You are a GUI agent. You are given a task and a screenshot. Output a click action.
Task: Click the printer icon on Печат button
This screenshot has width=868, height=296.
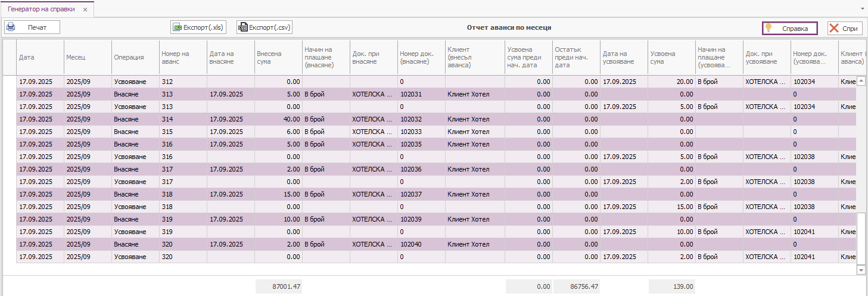pos(11,27)
